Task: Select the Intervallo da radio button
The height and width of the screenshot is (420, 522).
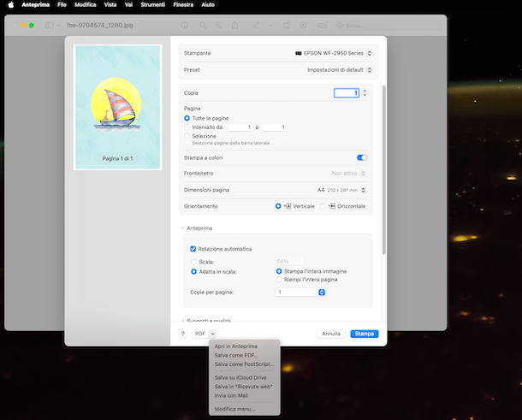Action: point(187,127)
